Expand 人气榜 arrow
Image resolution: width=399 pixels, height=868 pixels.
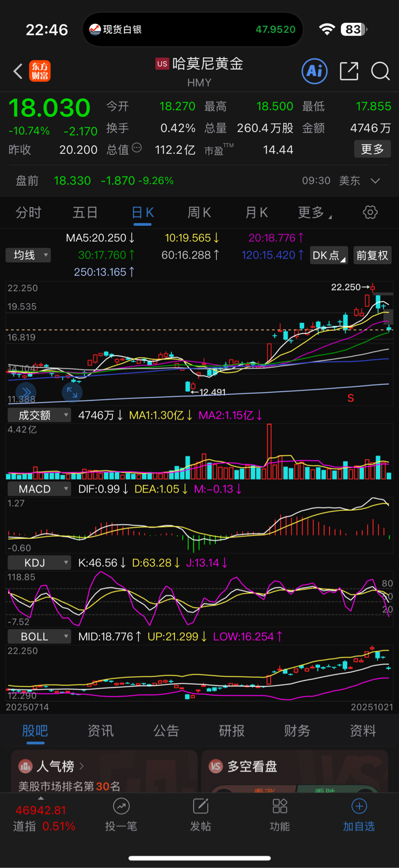pyautogui.click(x=82, y=766)
